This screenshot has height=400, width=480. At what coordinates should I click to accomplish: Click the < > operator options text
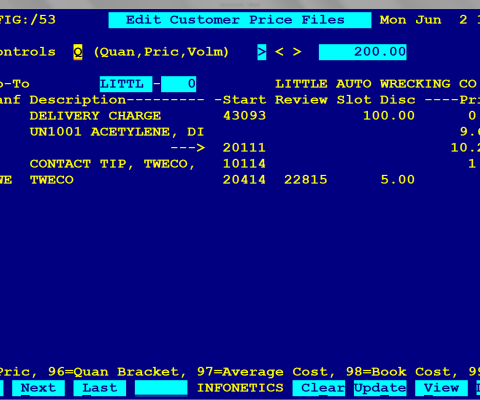pos(288,52)
